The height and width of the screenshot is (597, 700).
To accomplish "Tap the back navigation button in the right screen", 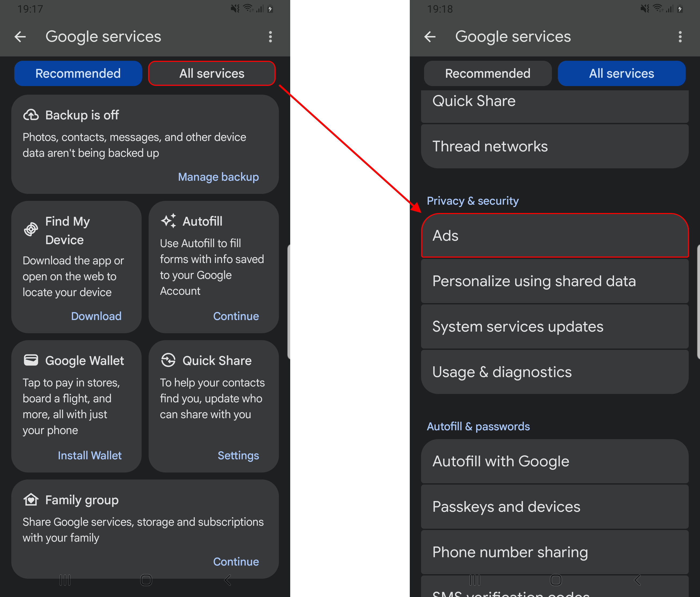I will [637, 580].
